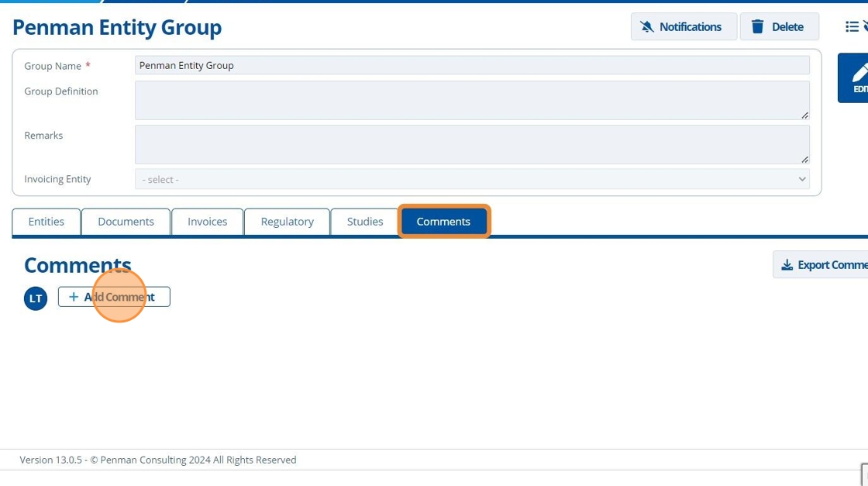Viewport: 868px width, 486px height.
Task: Open the Invoicing Entity dropdown
Action: (472, 179)
